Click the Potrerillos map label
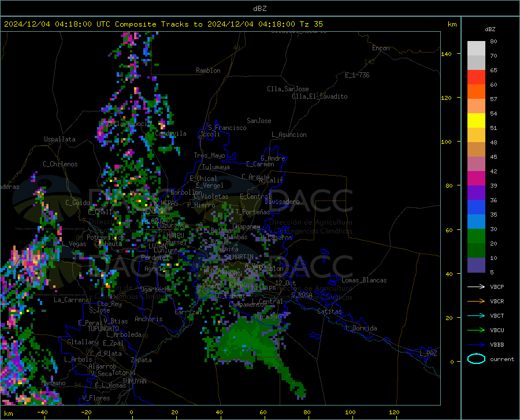The image size is (520, 420). 106,237
